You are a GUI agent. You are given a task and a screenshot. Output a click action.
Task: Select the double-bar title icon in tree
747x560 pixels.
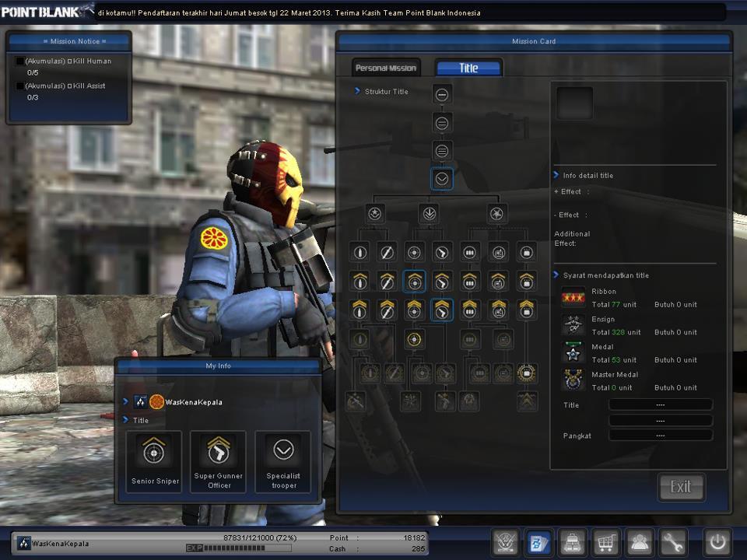click(442, 124)
